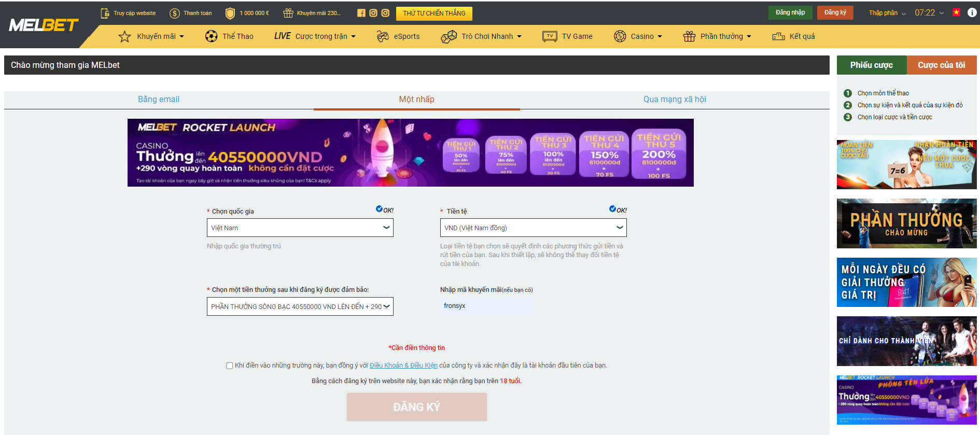Click the MELBET logo
The image size is (980, 435).
coord(44,25)
